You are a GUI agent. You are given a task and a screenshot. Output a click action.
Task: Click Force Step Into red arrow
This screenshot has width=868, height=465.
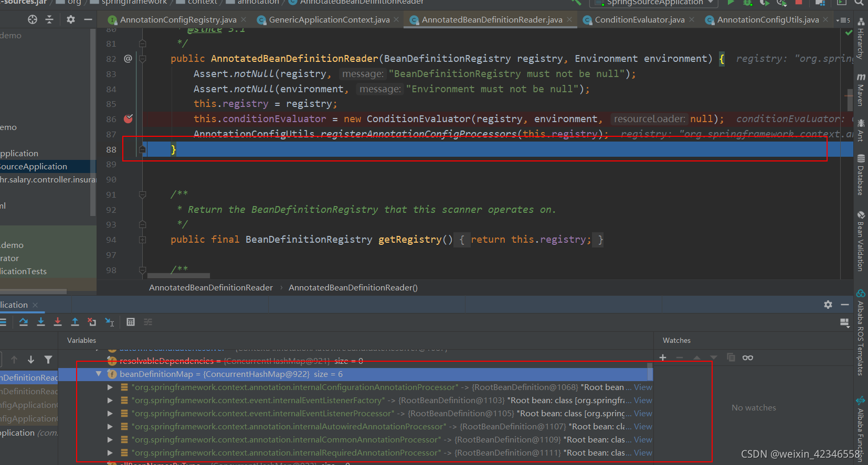pyautogui.click(x=58, y=322)
